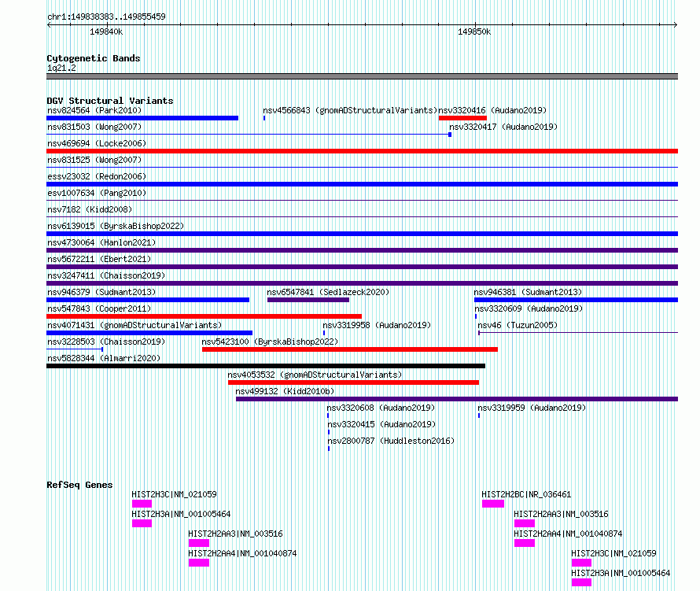
Task: Click the Cytogenetic Bands track title
Action: tap(94, 58)
